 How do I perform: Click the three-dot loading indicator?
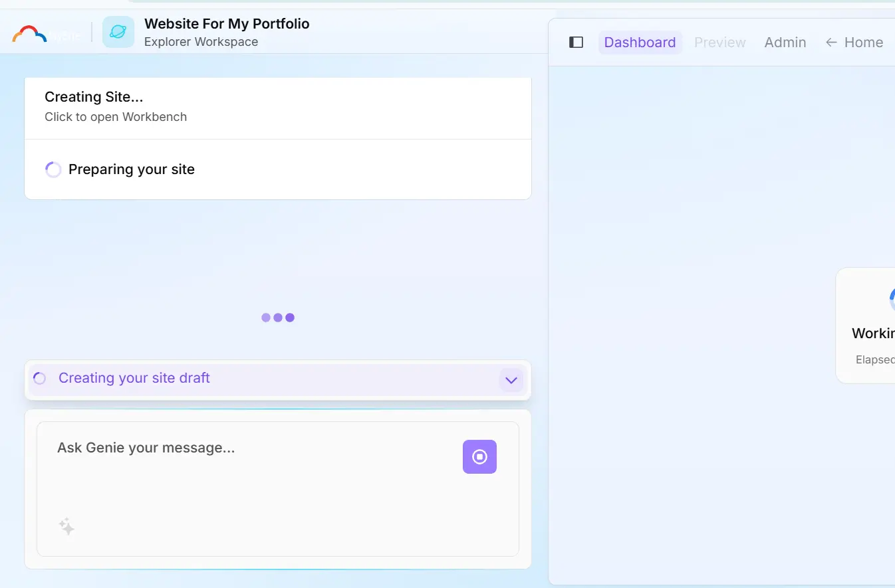pyautogui.click(x=278, y=318)
